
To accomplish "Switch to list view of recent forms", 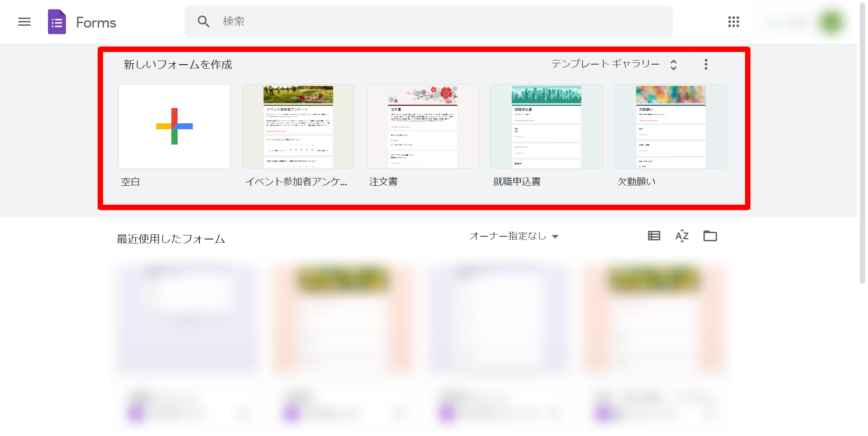I will [654, 235].
